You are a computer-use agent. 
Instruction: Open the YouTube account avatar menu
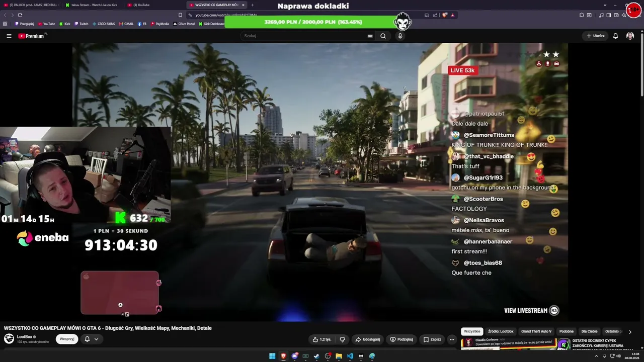coord(630,36)
